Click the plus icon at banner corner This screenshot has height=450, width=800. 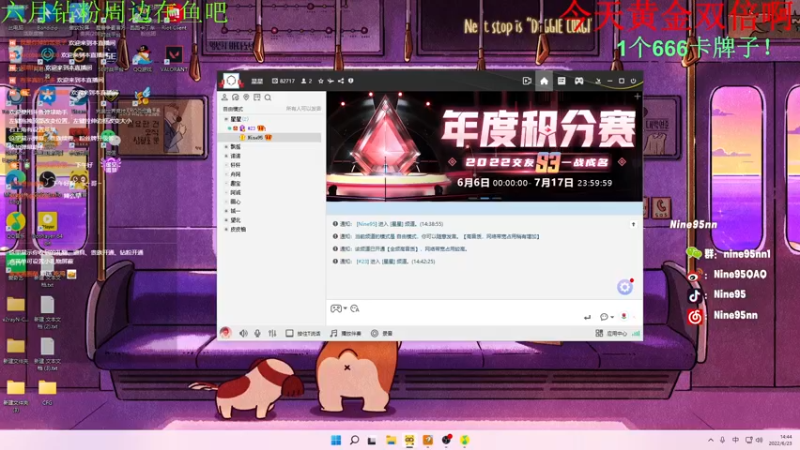[x=637, y=96]
